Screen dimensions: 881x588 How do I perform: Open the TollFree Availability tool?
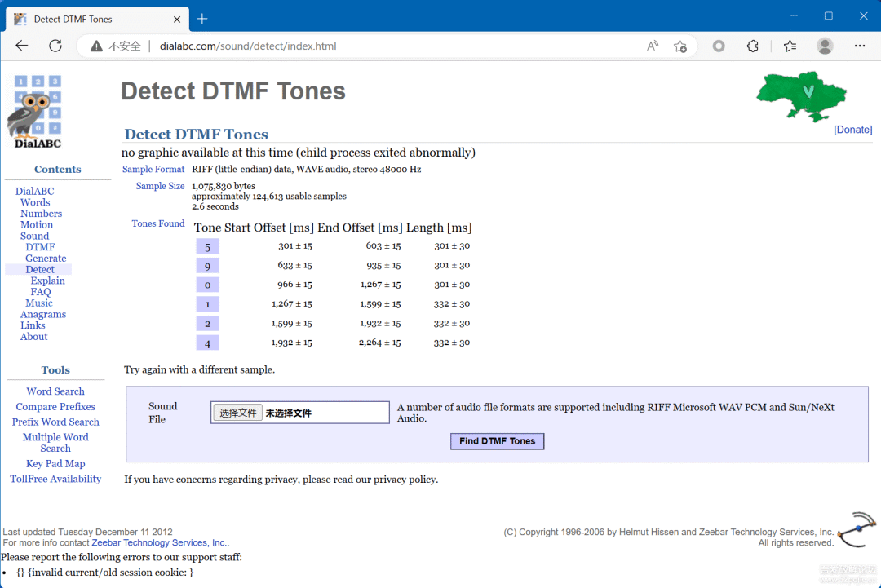coord(55,479)
